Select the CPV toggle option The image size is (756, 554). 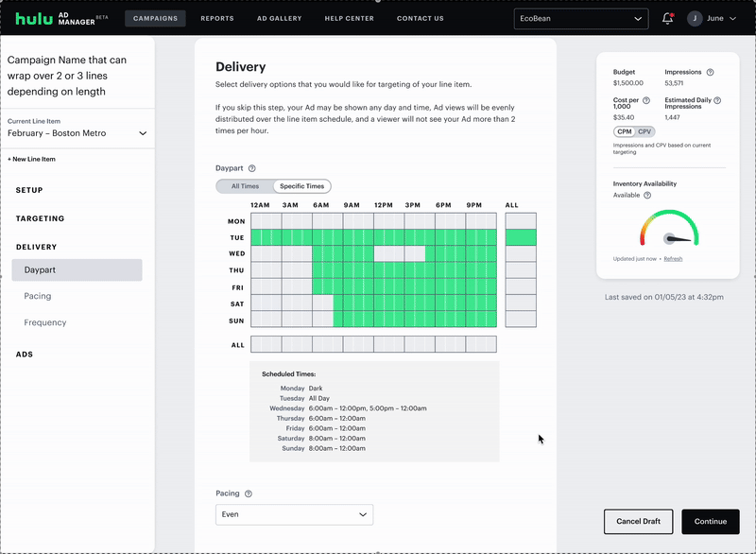click(x=644, y=131)
